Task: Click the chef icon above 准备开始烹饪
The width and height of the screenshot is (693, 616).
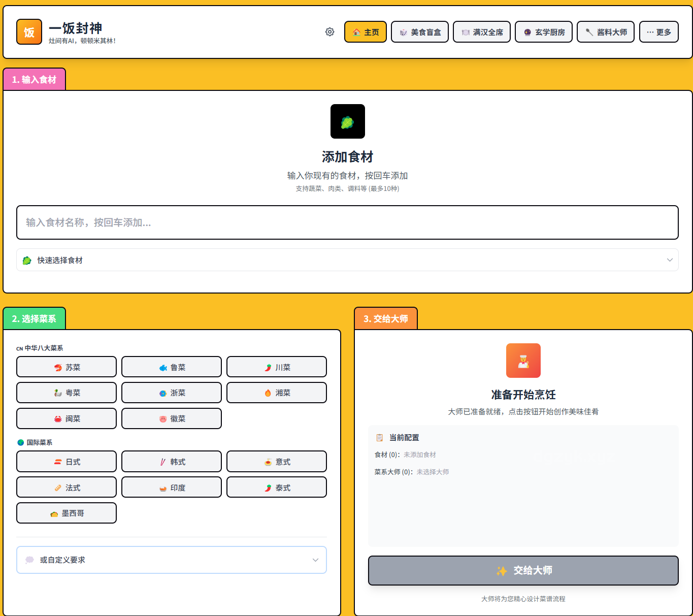Action: click(x=523, y=361)
